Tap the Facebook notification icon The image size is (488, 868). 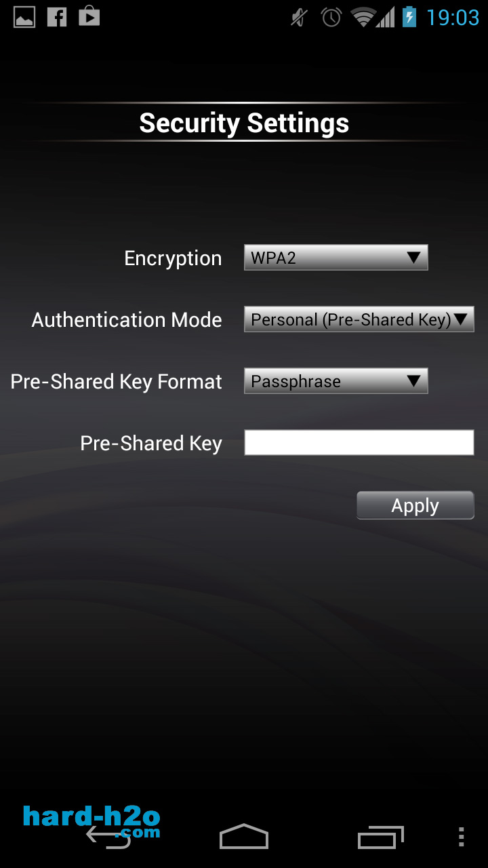pyautogui.click(x=57, y=17)
